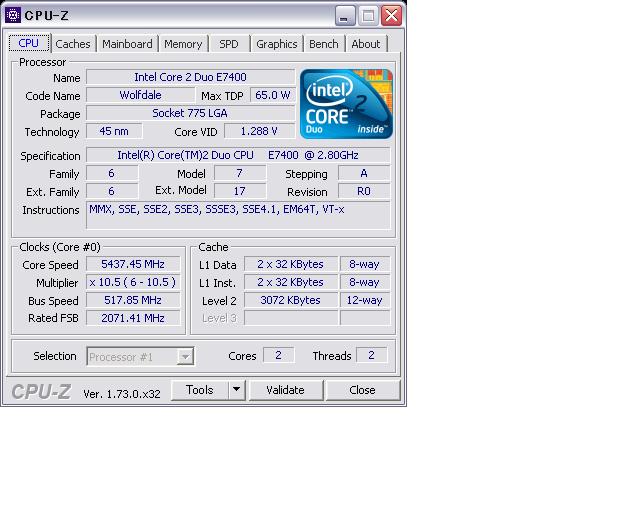Click the L1 Data 8-way associativity value
640x512 pixels.
click(x=365, y=264)
